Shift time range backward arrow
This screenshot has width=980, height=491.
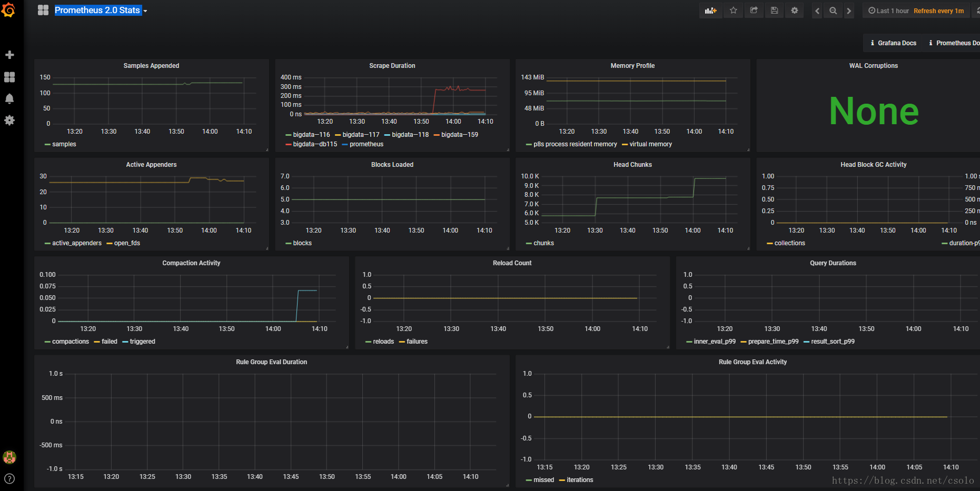(x=817, y=11)
